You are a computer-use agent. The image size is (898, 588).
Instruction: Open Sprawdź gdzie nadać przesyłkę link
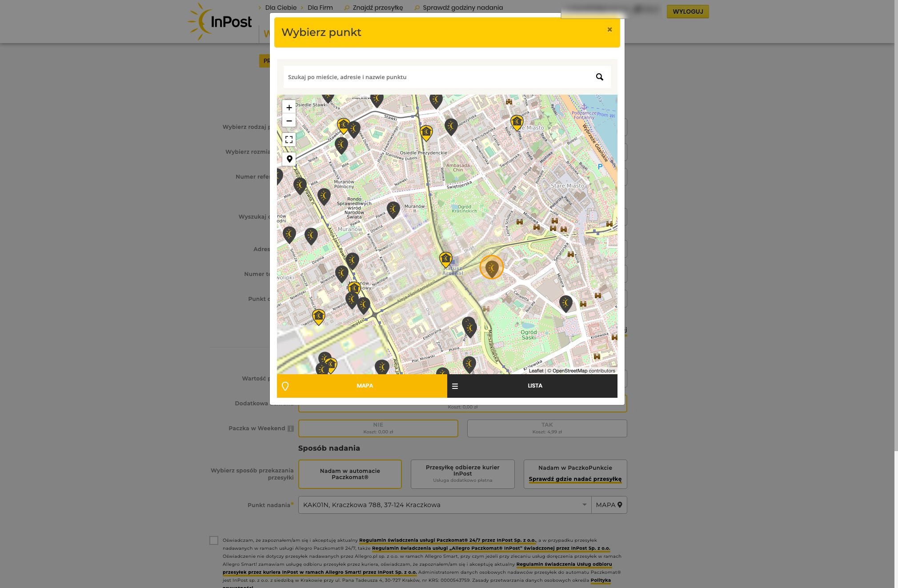(575, 479)
